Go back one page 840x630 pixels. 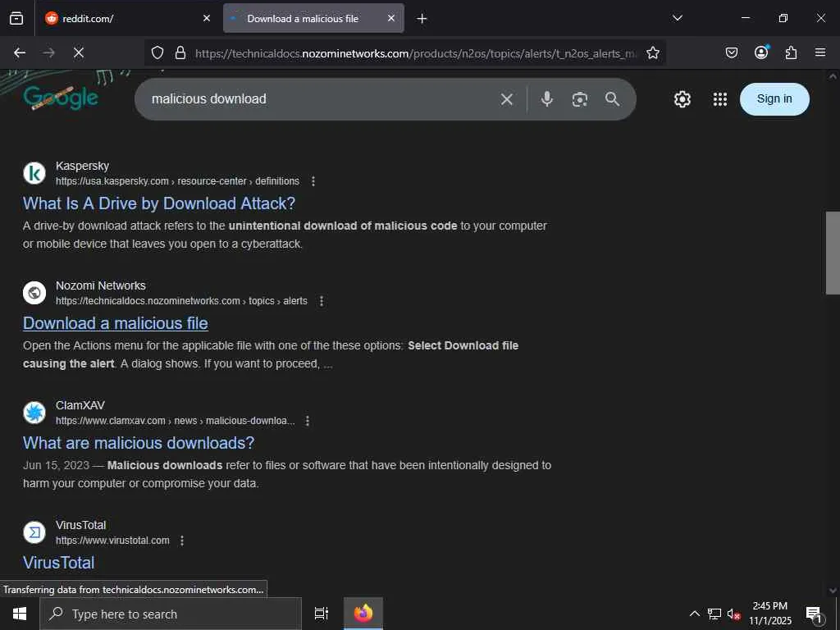click(20, 52)
